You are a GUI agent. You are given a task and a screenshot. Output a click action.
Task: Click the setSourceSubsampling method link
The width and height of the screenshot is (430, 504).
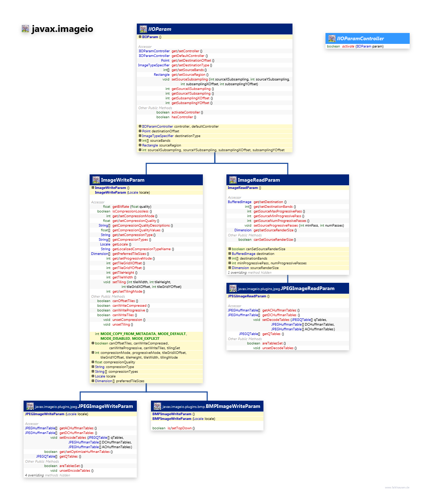click(x=189, y=79)
